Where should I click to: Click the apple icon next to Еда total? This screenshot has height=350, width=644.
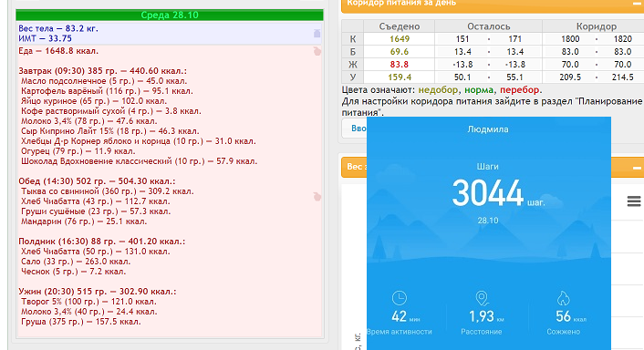click(x=317, y=51)
